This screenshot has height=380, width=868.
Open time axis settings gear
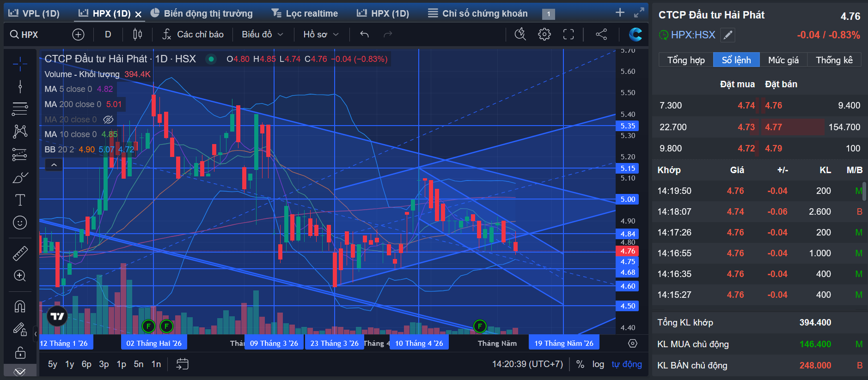point(633,344)
